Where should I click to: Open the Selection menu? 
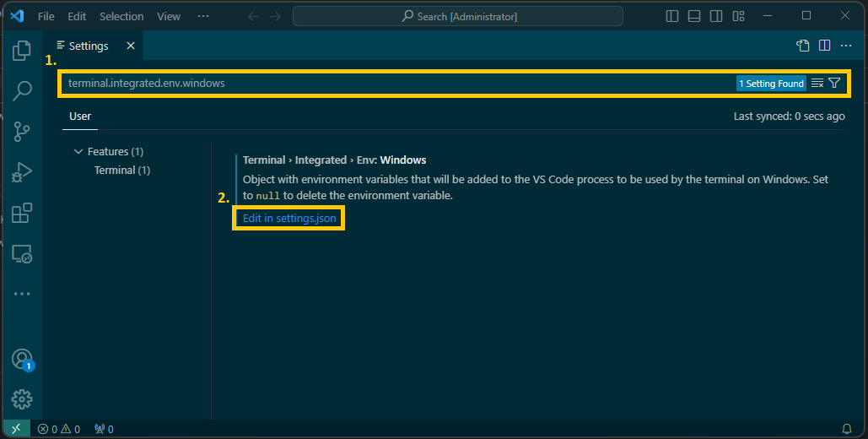coord(121,16)
